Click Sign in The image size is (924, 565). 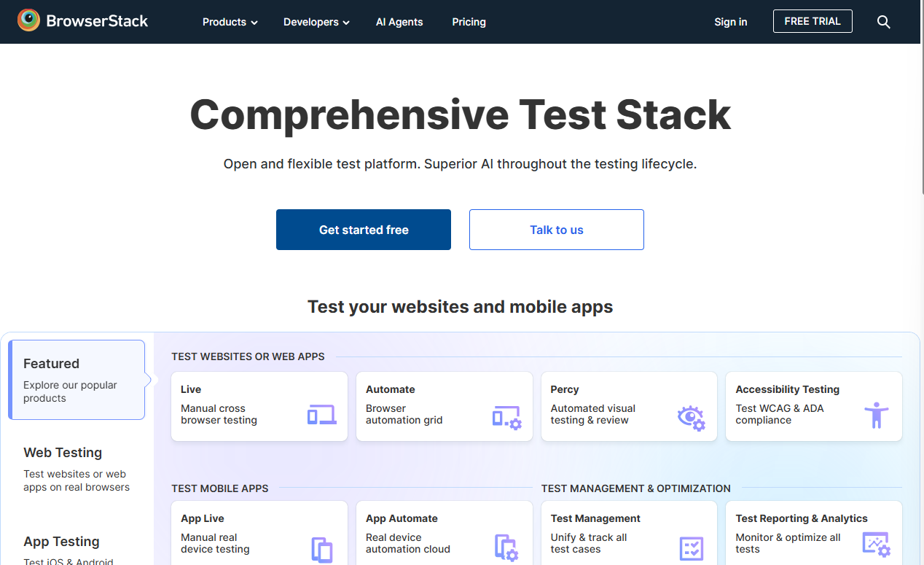(x=730, y=22)
